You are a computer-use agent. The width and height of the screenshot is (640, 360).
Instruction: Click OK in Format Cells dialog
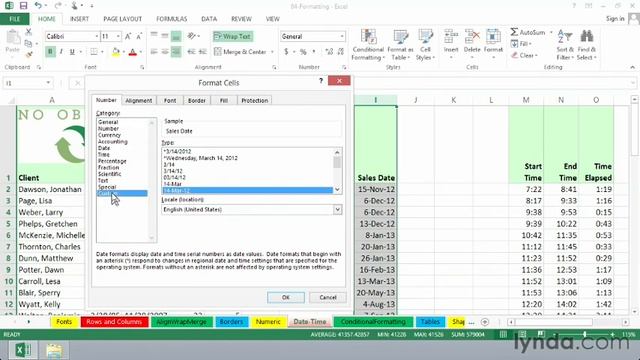(x=286, y=297)
